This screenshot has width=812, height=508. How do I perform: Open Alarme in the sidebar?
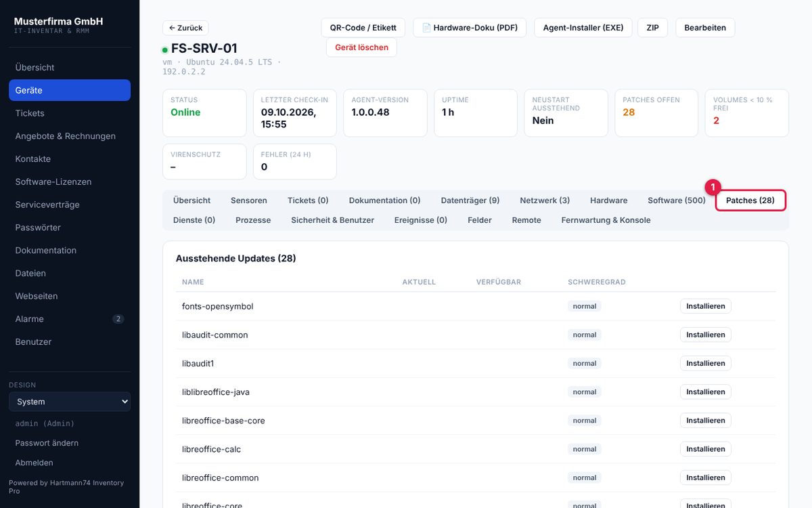70,319
